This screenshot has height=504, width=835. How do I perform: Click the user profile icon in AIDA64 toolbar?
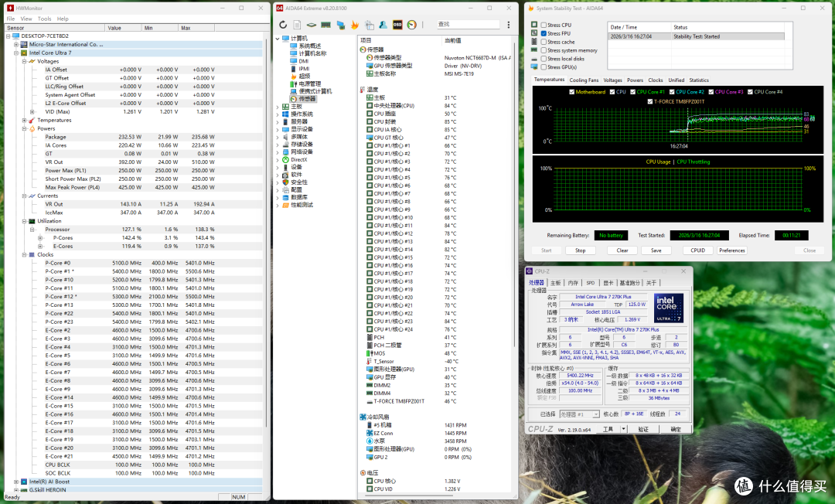(x=383, y=25)
